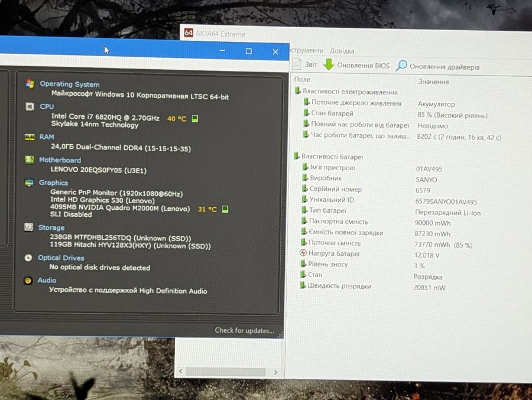Image resolution: width=532 pixels, height=400 pixels.
Task: Click the Operating System Windows flag icon
Action: (x=30, y=83)
